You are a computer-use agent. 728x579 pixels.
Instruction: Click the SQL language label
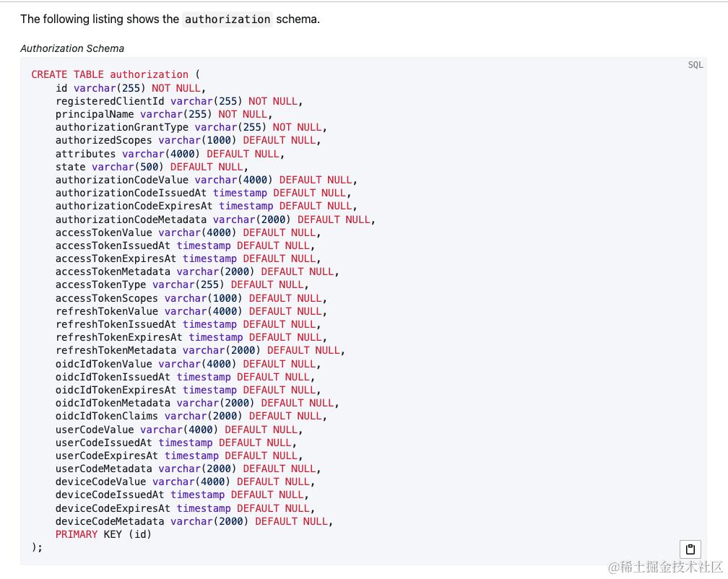pos(695,65)
